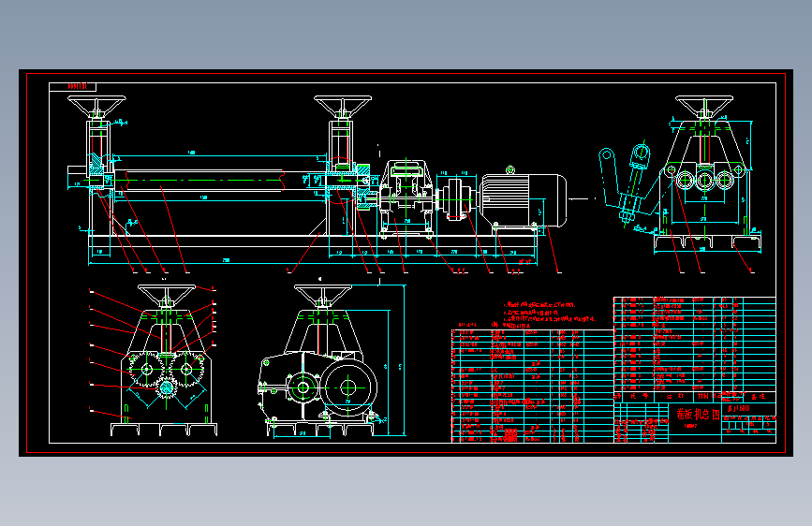Viewport: 812px width, 526px height.
Task: Select the electric motor in the front view
Action: (x=523, y=199)
